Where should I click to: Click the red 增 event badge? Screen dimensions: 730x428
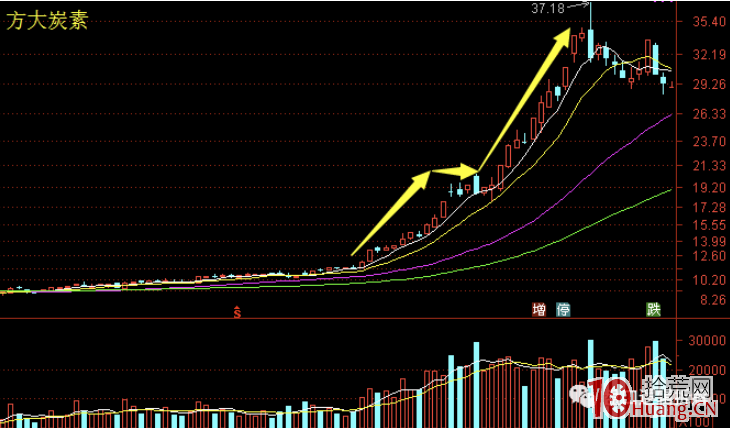[539, 309]
